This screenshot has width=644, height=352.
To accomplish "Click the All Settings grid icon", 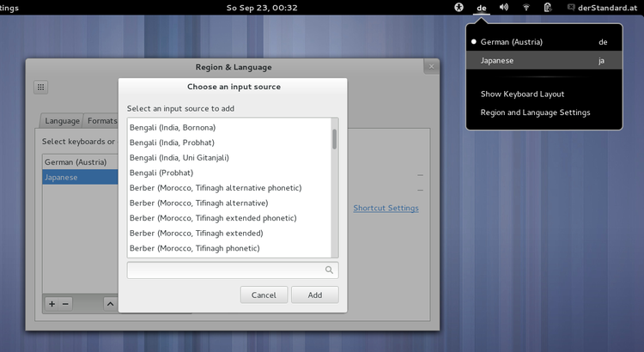I will click(40, 87).
